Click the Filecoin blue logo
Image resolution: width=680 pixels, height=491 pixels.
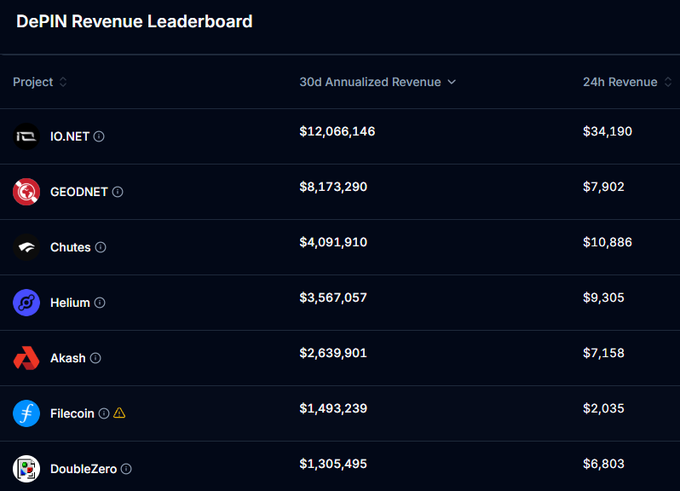(x=26, y=413)
